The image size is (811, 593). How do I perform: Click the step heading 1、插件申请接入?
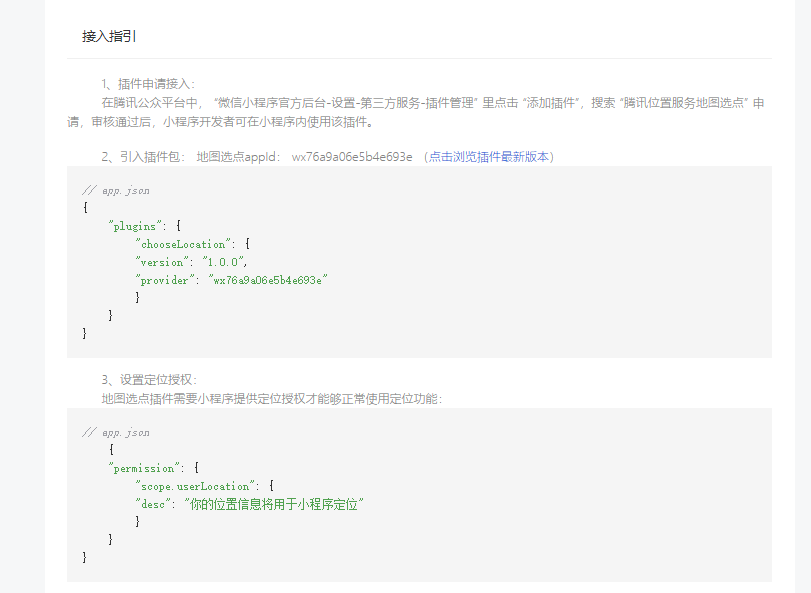pyautogui.click(x=148, y=84)
